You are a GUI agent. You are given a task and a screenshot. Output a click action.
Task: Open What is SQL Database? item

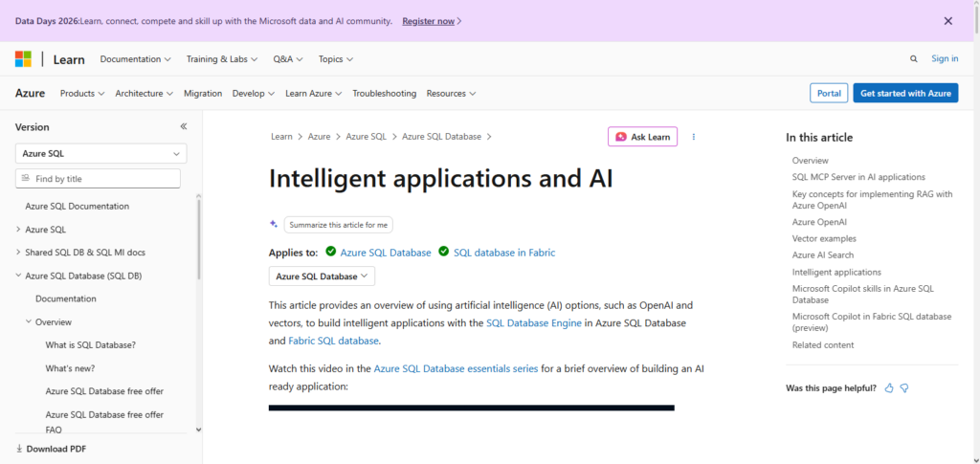(91, 344)
